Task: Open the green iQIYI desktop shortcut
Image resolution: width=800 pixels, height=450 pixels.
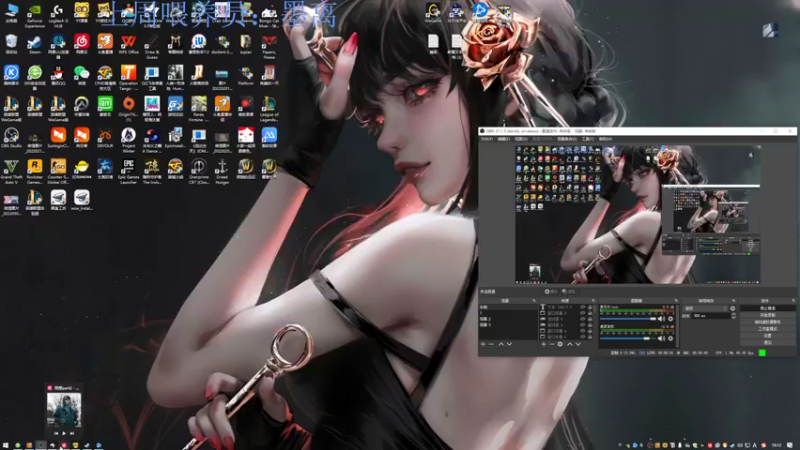Action: click(x=105, y=106)
